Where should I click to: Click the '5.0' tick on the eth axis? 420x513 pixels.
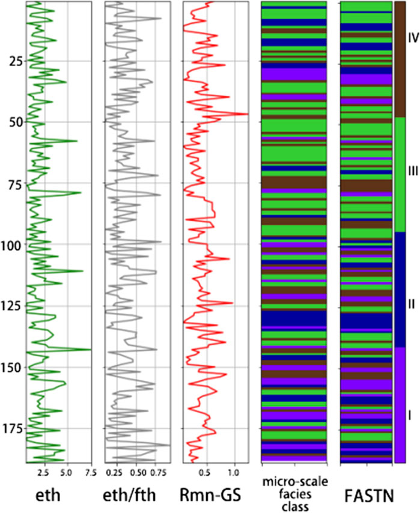pyautogui.click(x=67, y=472)
